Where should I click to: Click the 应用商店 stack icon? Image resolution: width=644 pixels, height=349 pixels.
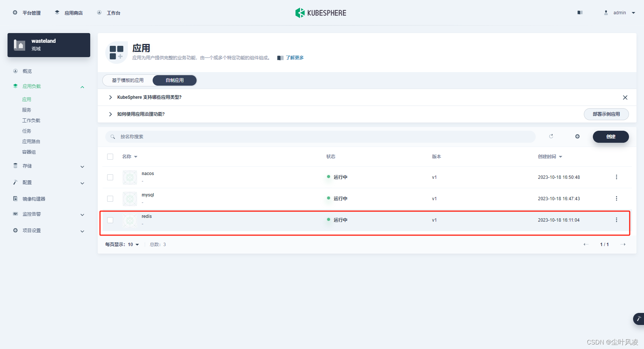tap(57, 12)
